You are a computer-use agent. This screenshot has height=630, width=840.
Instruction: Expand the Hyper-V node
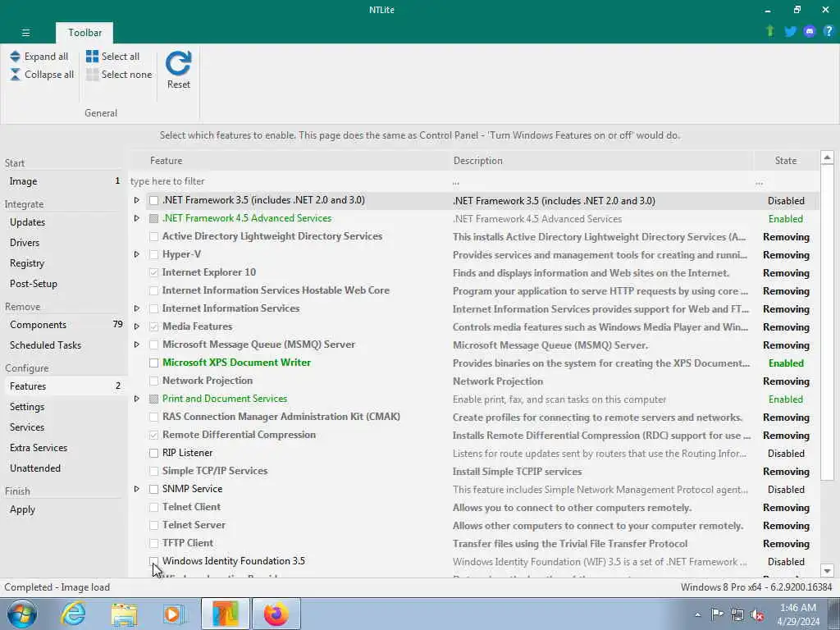[x=137, y=254]
